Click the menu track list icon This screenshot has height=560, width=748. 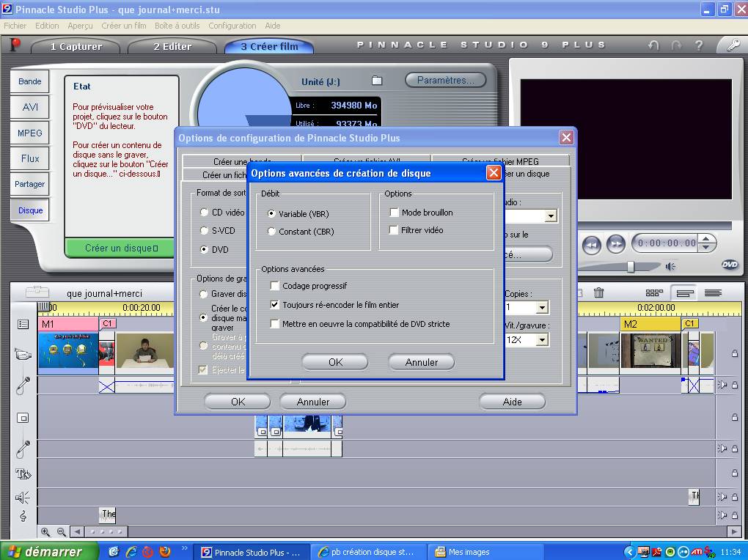[23, 325]
